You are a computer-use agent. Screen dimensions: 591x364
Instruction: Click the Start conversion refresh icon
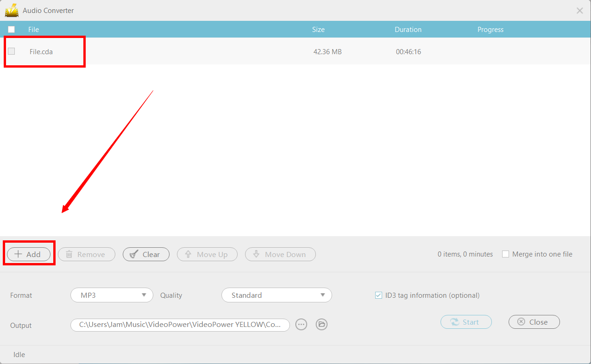[x=455, y=322]
